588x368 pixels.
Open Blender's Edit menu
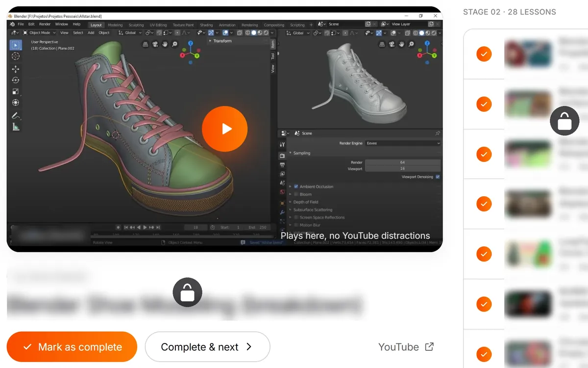(x=31, y=24)
